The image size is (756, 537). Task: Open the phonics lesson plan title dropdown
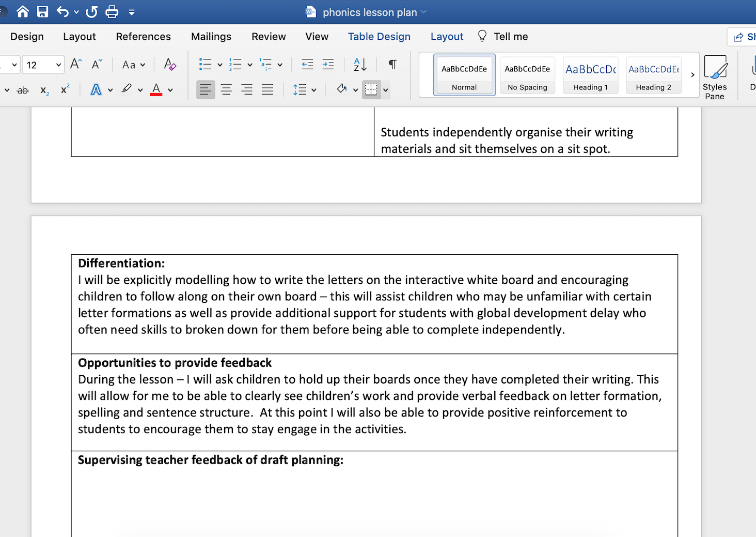(424, 12)
